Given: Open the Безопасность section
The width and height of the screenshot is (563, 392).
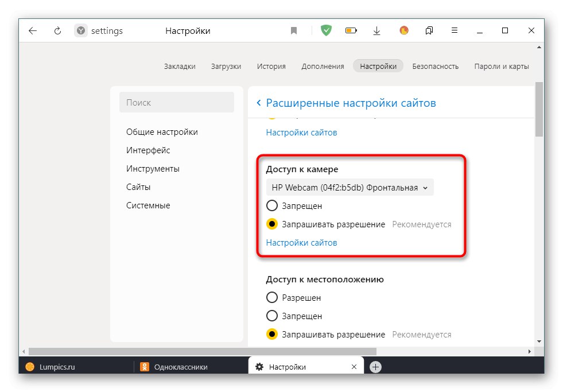Looking at the screenshot, I should click(x=435, y=67).
